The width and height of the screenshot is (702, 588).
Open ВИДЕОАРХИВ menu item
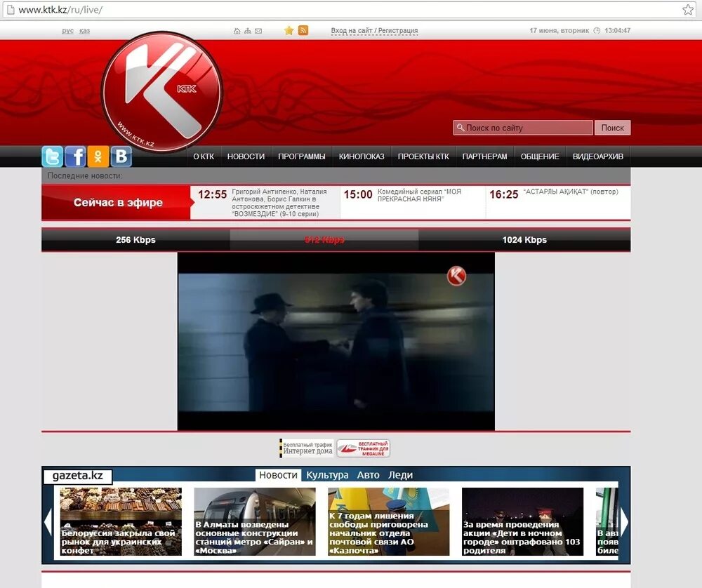click(597, 156)
